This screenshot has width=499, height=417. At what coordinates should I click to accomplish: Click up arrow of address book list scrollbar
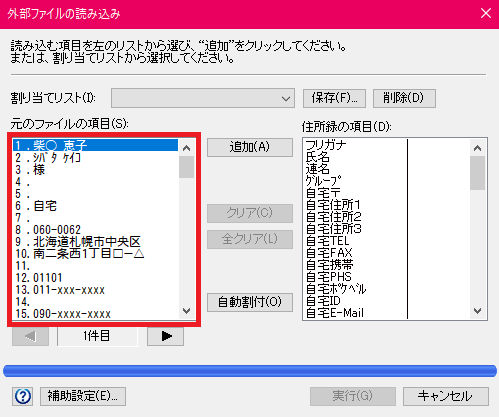(x=478, y=148)
